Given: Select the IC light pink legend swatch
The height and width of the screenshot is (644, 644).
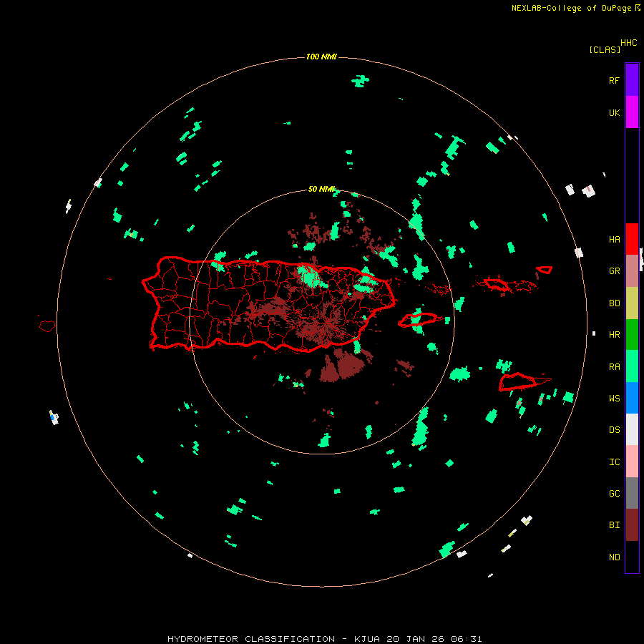Looking at the screenshot, I should 632,462.
